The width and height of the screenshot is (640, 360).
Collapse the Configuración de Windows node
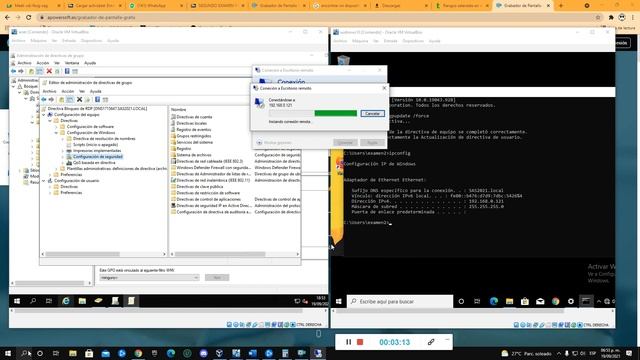tap(56, 133)
